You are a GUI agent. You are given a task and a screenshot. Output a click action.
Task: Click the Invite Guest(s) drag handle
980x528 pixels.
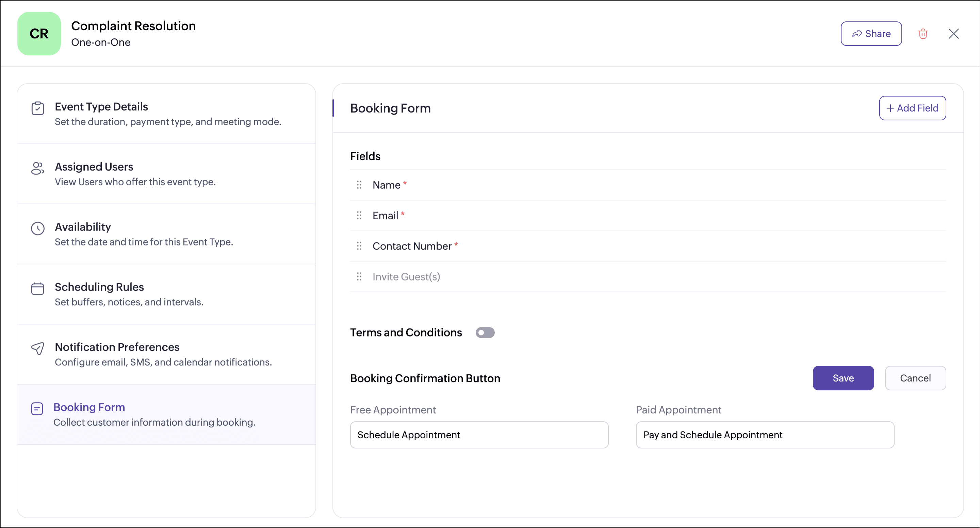[359, 277]
